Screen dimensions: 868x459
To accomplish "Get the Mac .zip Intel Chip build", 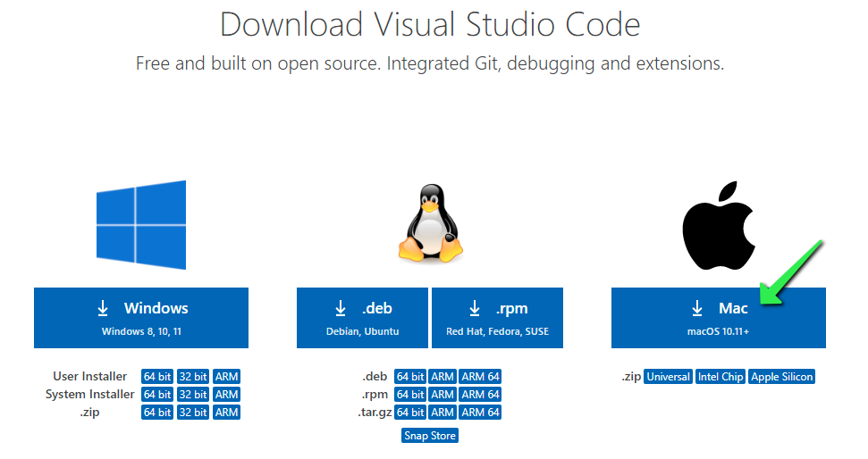I will [721, 377].
